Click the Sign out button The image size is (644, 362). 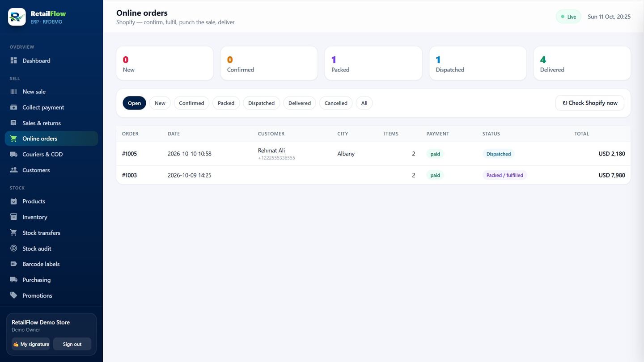[x=72, y=344]
